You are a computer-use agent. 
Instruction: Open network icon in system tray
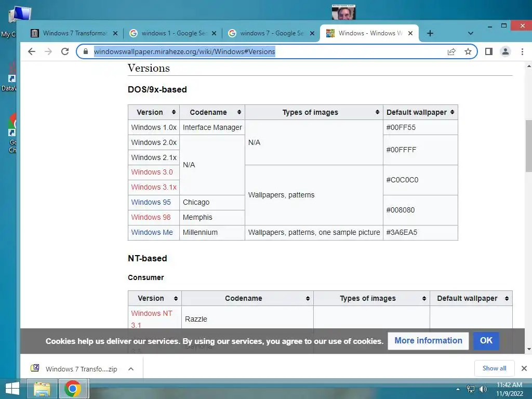point(470,389)
